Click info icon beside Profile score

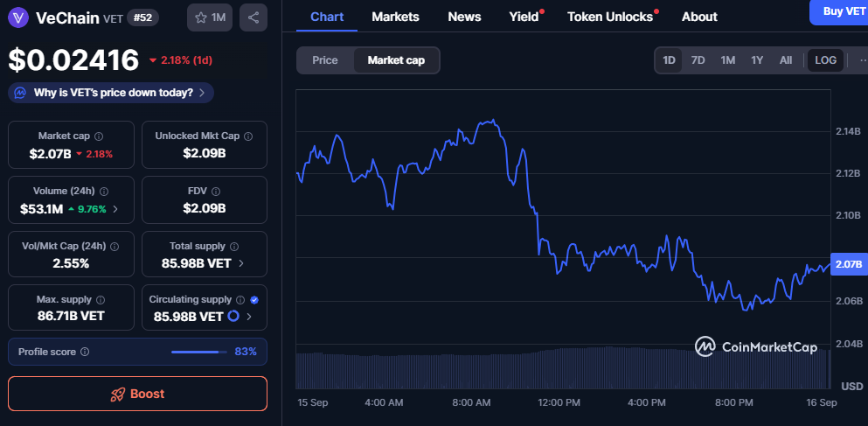pyautogui.click(x=85, y=352)
